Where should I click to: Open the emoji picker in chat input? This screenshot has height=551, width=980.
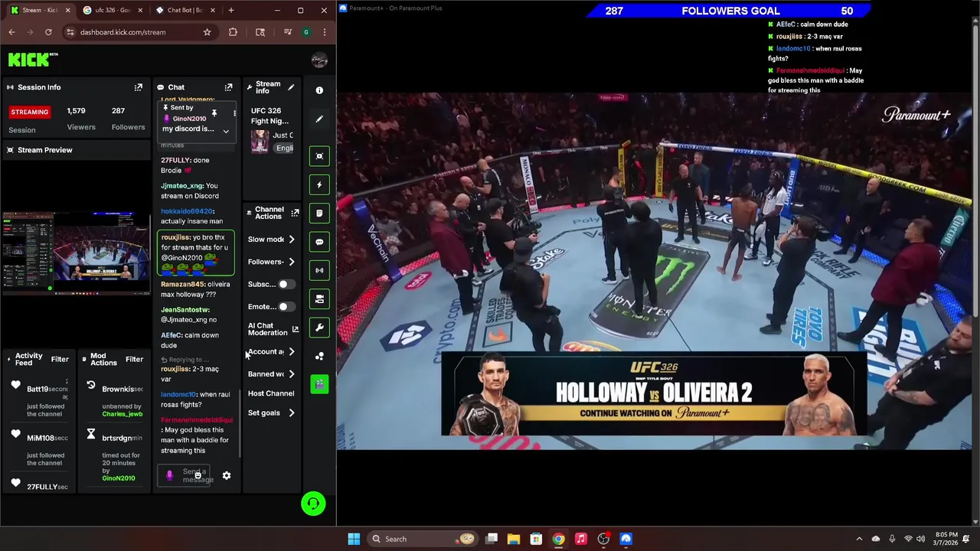coord(198,476)
